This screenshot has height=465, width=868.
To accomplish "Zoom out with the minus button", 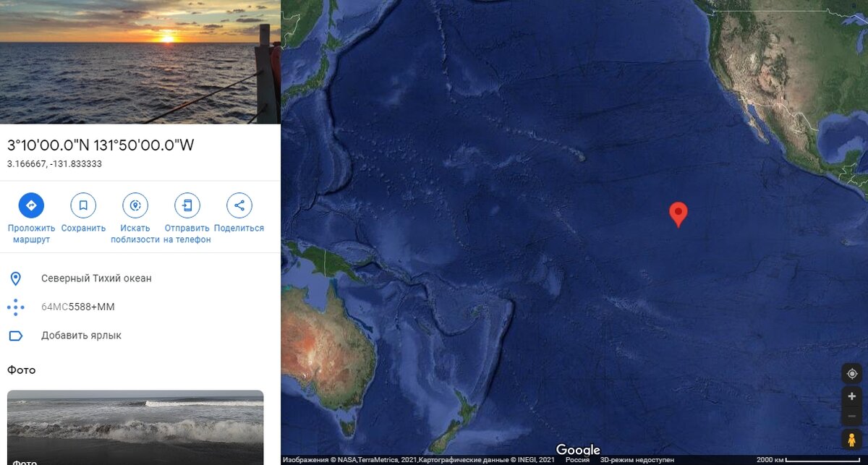I will [852, 417].
